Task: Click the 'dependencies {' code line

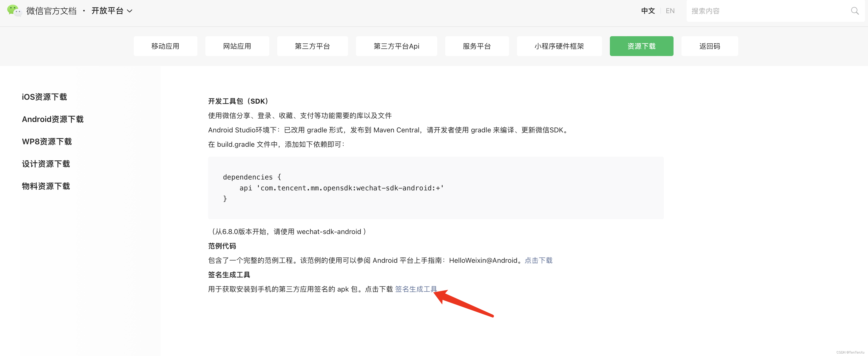Action: click(252, 177)
